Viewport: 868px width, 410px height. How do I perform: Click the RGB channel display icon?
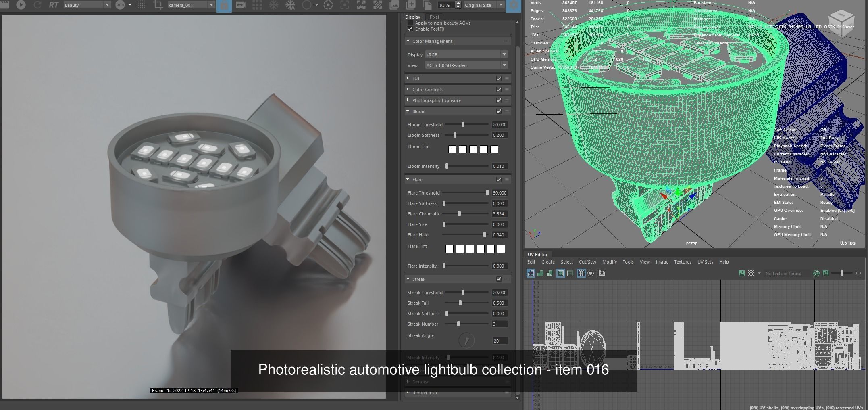tap(120, 5)
